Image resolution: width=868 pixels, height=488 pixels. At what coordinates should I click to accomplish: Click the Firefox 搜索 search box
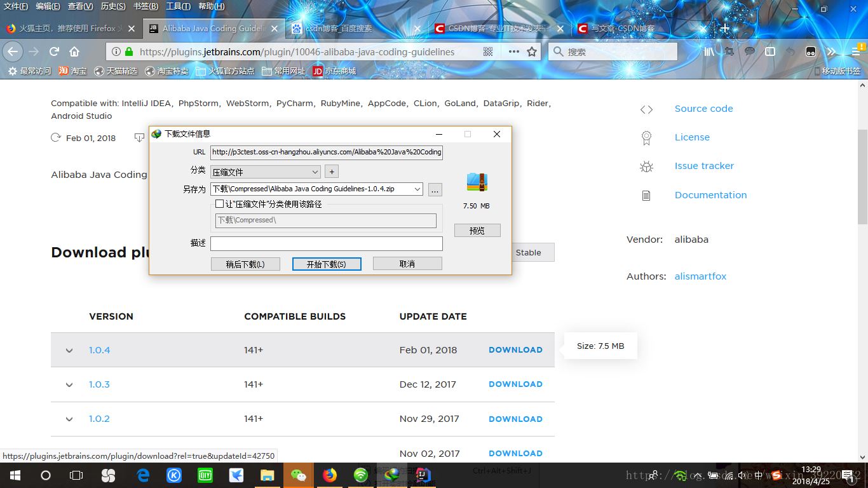[613, 51]
